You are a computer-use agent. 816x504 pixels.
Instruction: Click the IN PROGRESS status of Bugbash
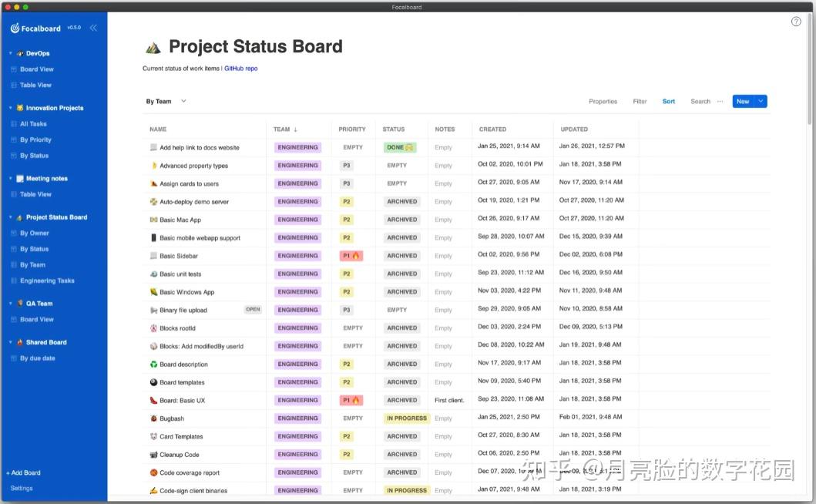point(406,418)
